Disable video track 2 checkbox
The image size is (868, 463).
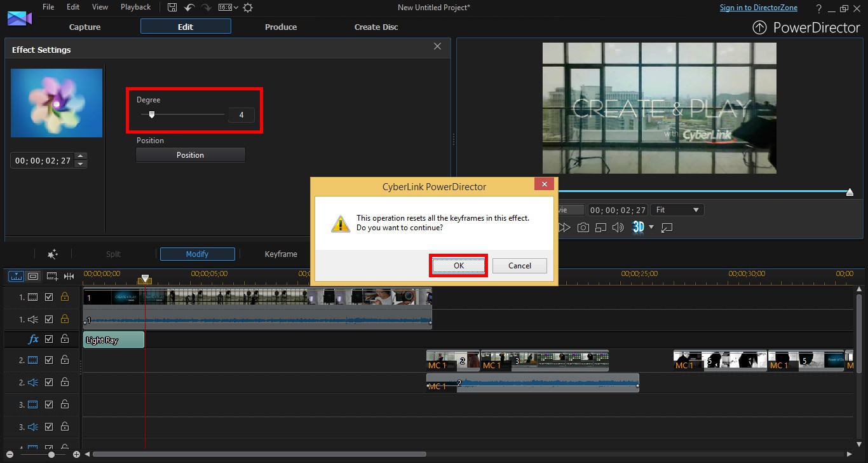point(49,360)
